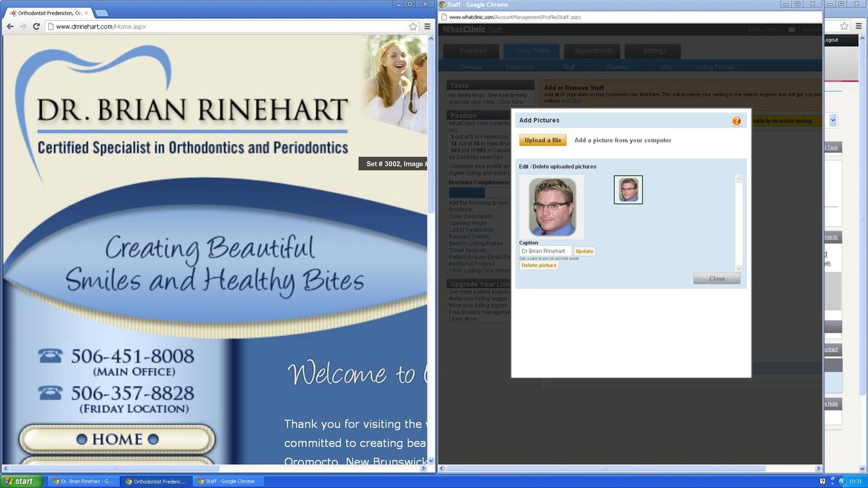Select the Staff - Google Chrome taskbar button
Screen dimensions: 868x488
pos(230,480)
